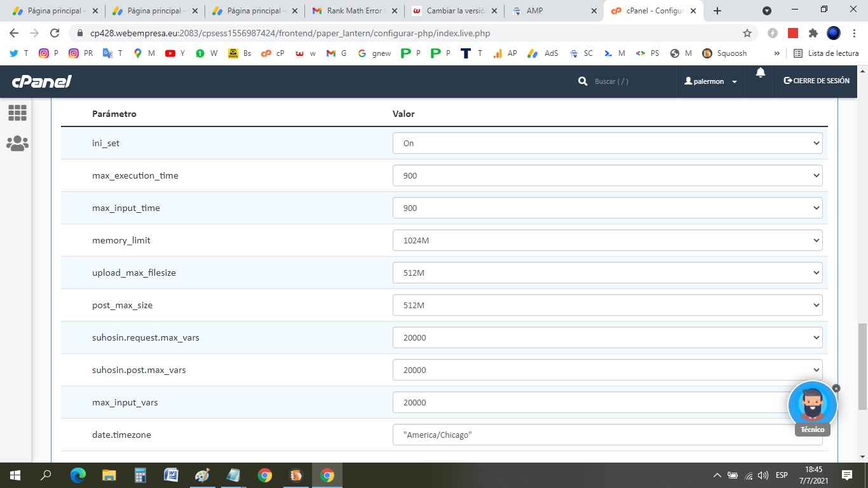The height and width of the screenshot is (488, 868).
Task: Switch to the Rank Math Error tab
Action: pos(353,11)
